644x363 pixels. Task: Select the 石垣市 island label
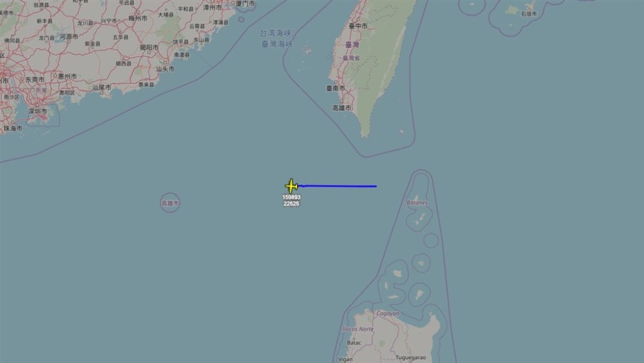tap(529, 14)
